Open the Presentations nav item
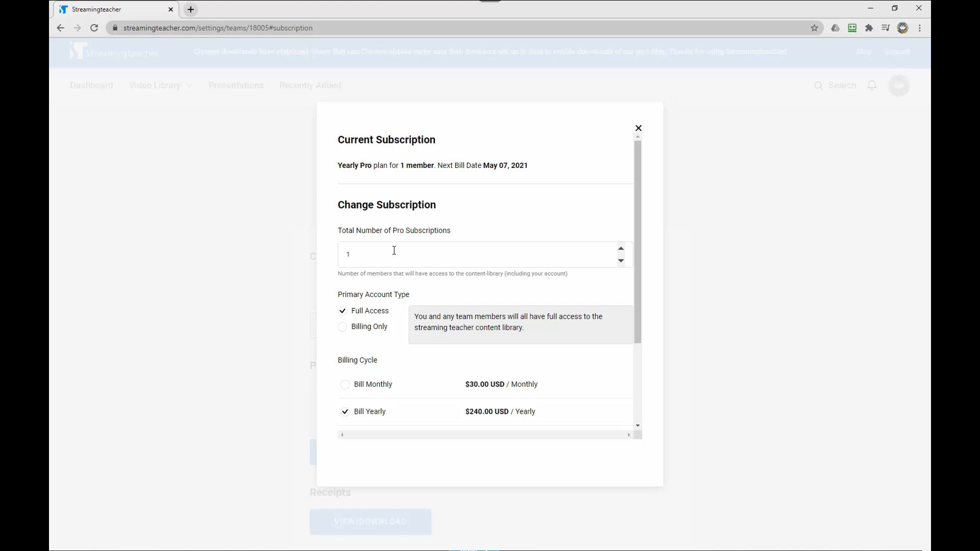980x551 pixels. click(236, 85)
